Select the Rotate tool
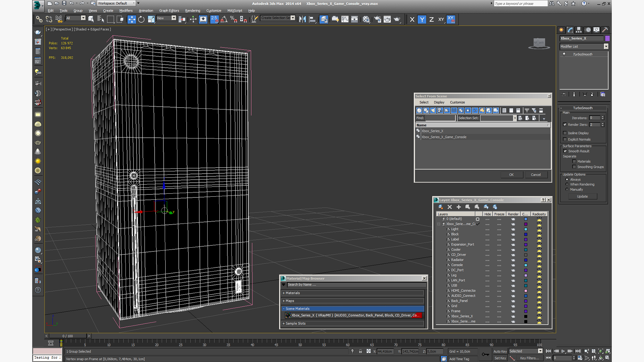 coord(141,19)
